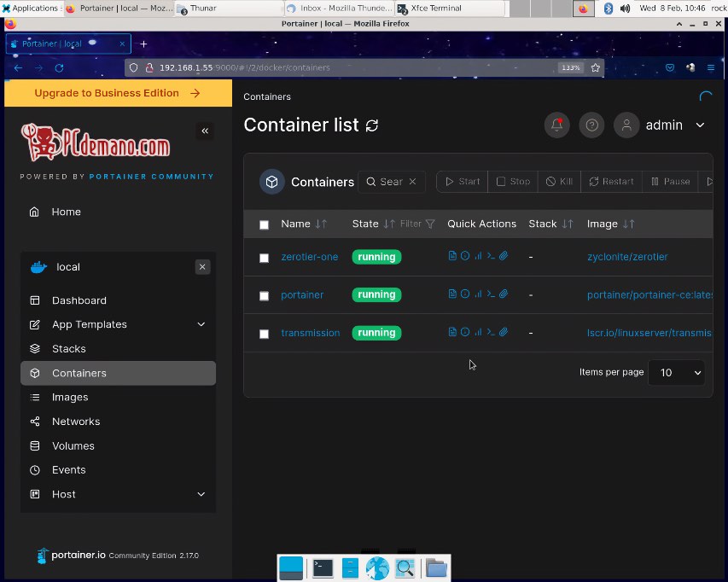Inspect the transmission container

pyautogui.click(x=465, y=332)
